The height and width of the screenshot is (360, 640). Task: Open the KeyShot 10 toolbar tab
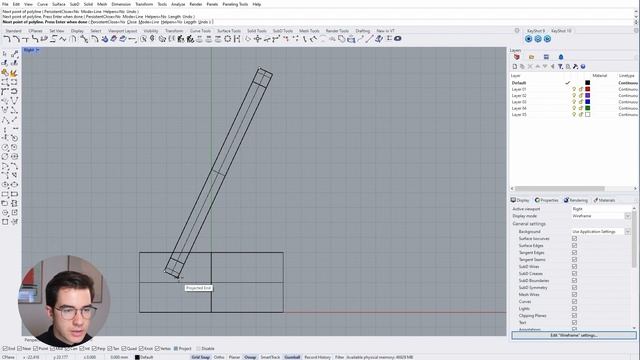point(561,31)
